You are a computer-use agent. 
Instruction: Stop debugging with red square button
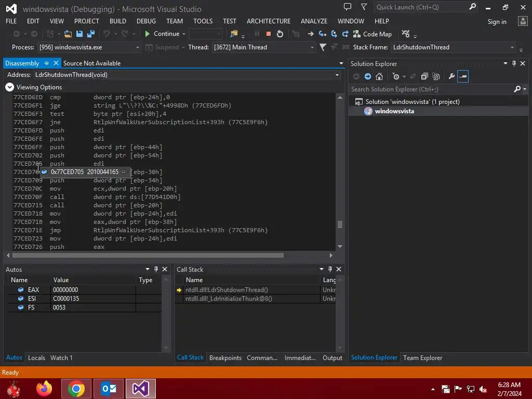pyautogui.click(x=269, y=34)
